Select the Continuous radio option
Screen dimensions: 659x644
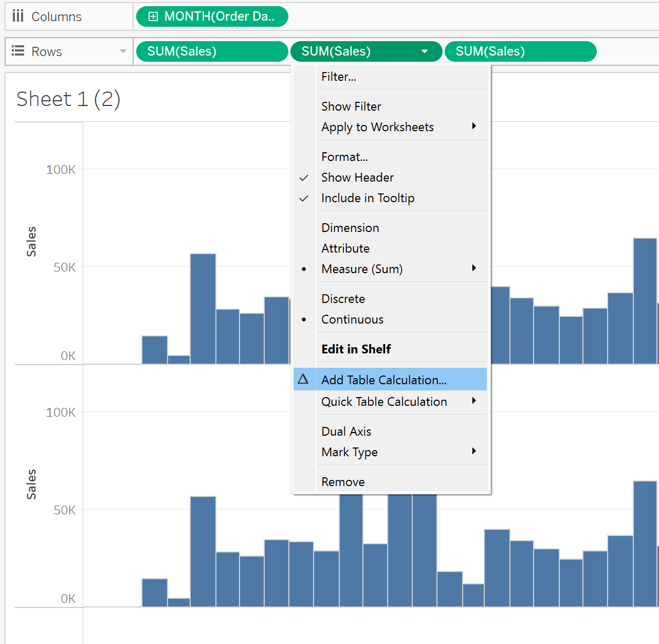point(352,319)
